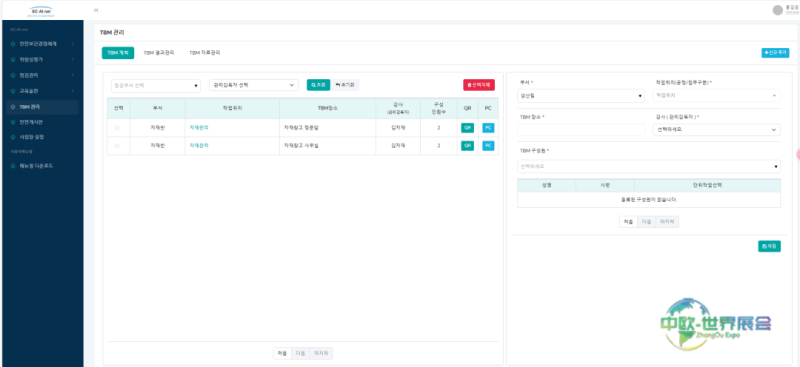The height and width of the screenshot is (367, 800).
Task: Open the user profile avatar
Action: click(x=778, y=10)
